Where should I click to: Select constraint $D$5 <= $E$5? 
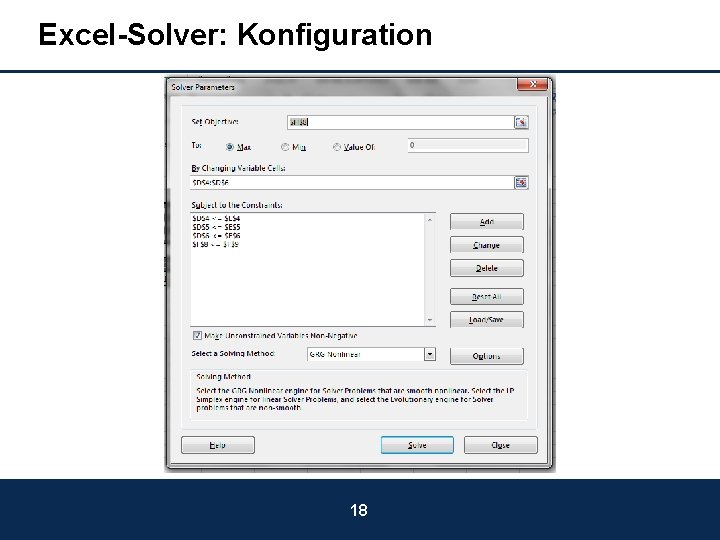pos(216,227)
